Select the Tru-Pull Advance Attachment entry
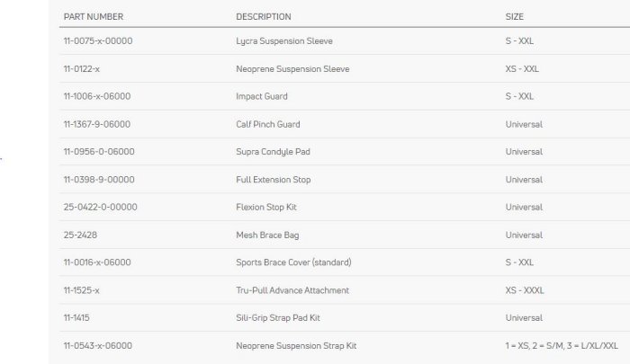Viewport: 630px width, 364px height. tap(292, 290)
